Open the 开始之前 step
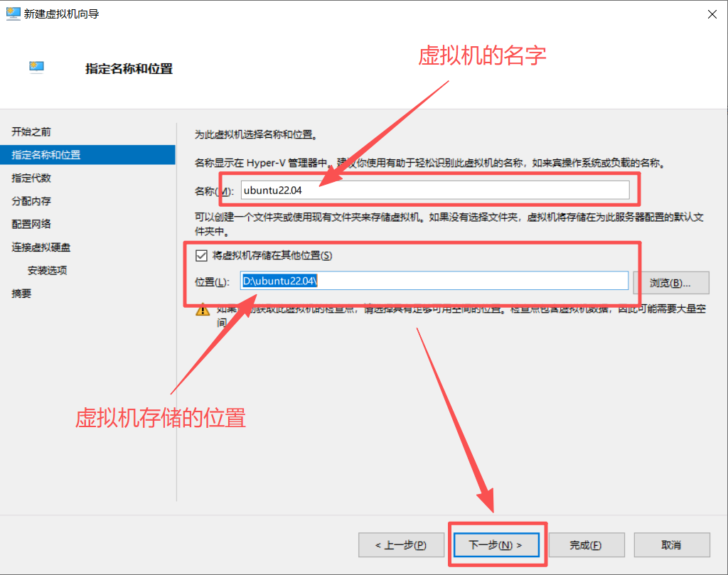Screen dimensions: 728x575 [x=31, y=131]
